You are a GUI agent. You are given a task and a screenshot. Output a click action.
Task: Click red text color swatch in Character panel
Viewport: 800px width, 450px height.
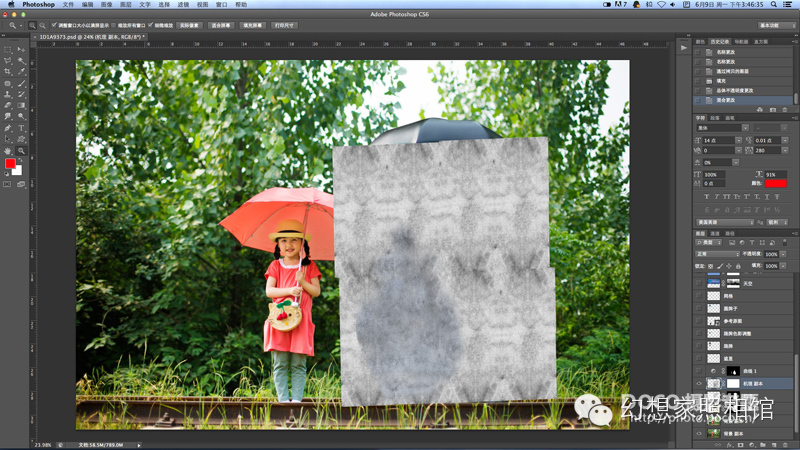click(776, 184)
